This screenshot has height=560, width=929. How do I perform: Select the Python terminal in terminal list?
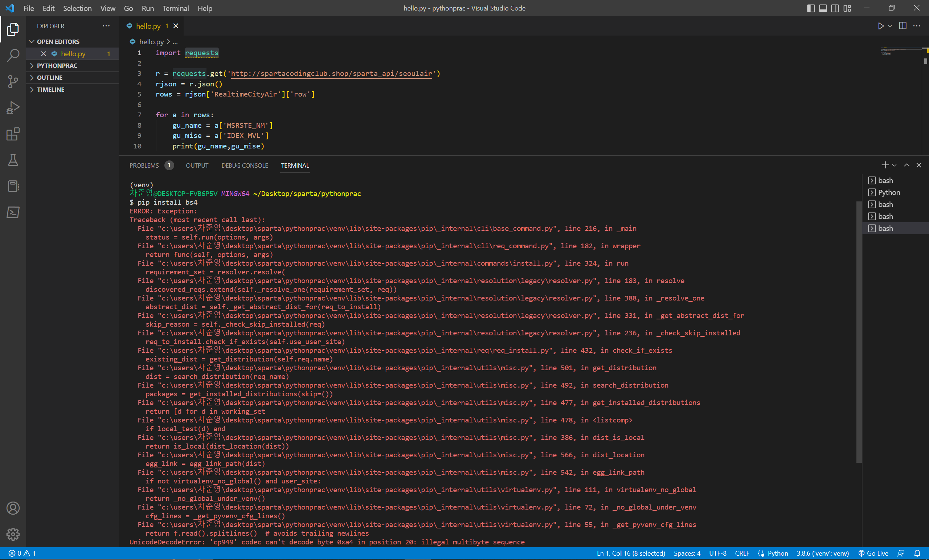(x=895, y=192)
